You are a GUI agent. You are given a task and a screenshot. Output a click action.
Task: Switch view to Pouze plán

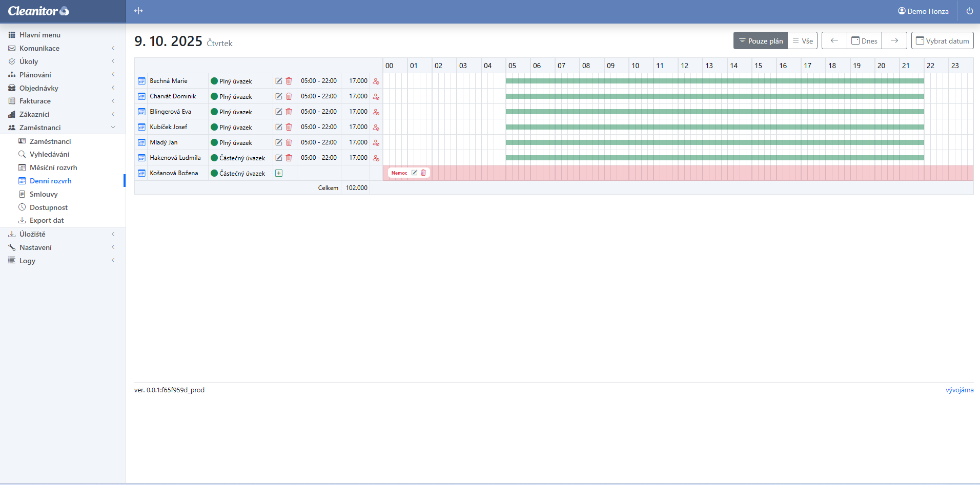click(761, 41)
